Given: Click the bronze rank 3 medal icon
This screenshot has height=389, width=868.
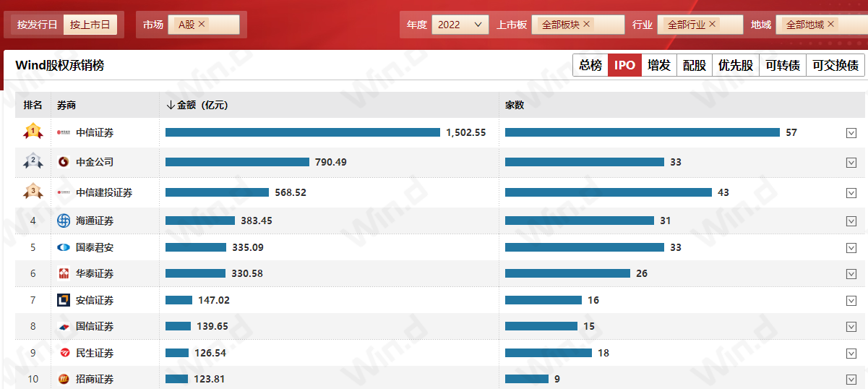Looking at the screenshot, I should (x=33, y=192).
